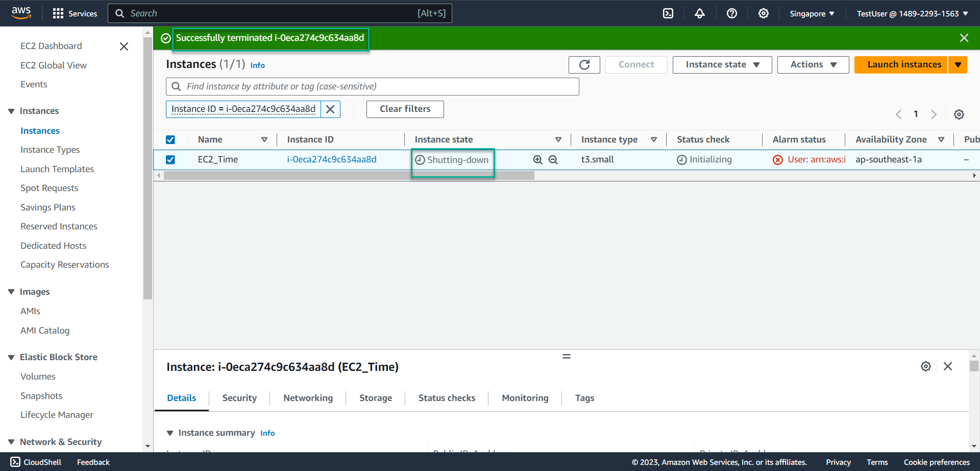Open the CloudShell icon in top bar
The height and width of the screenshot is (471, 980).
pos(668,13)
